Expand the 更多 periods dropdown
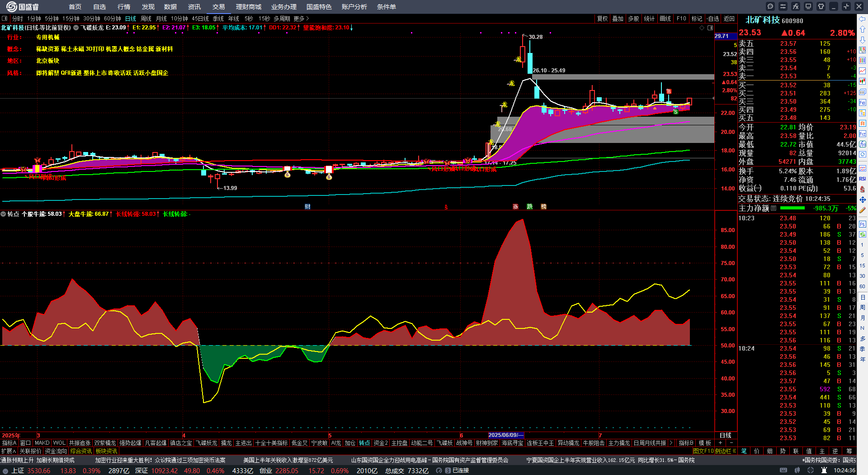 pos(301,19)
